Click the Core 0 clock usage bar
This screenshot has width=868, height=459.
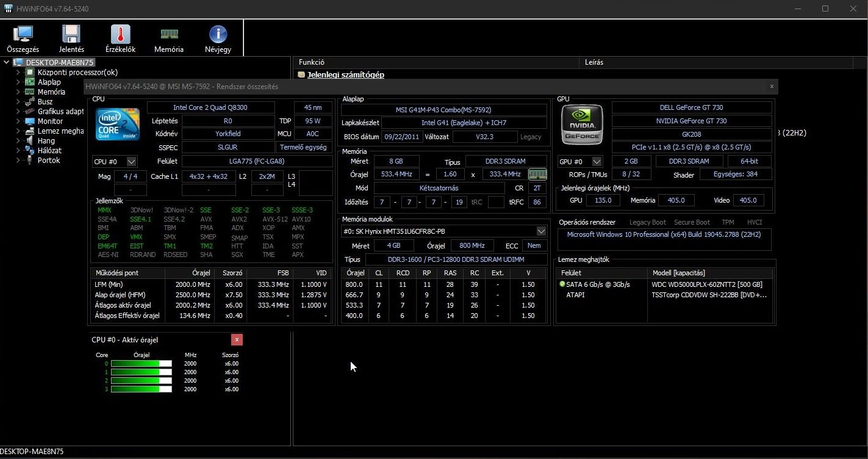pyautogui.click(x=142, y=363)
